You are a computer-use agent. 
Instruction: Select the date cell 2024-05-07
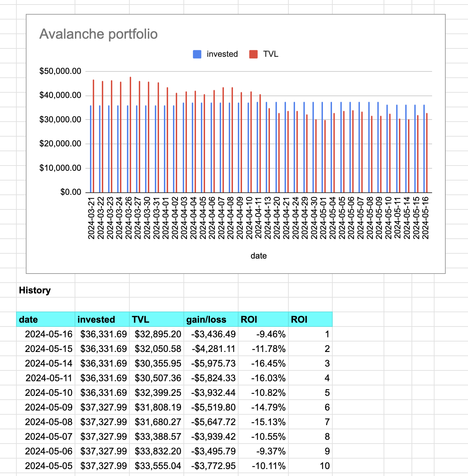coord(46,437)
